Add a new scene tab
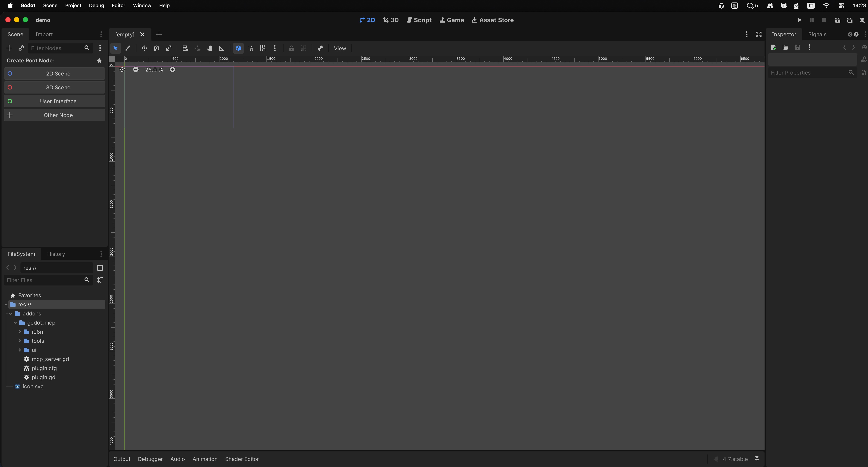868x467 pixels. (159, 34)
